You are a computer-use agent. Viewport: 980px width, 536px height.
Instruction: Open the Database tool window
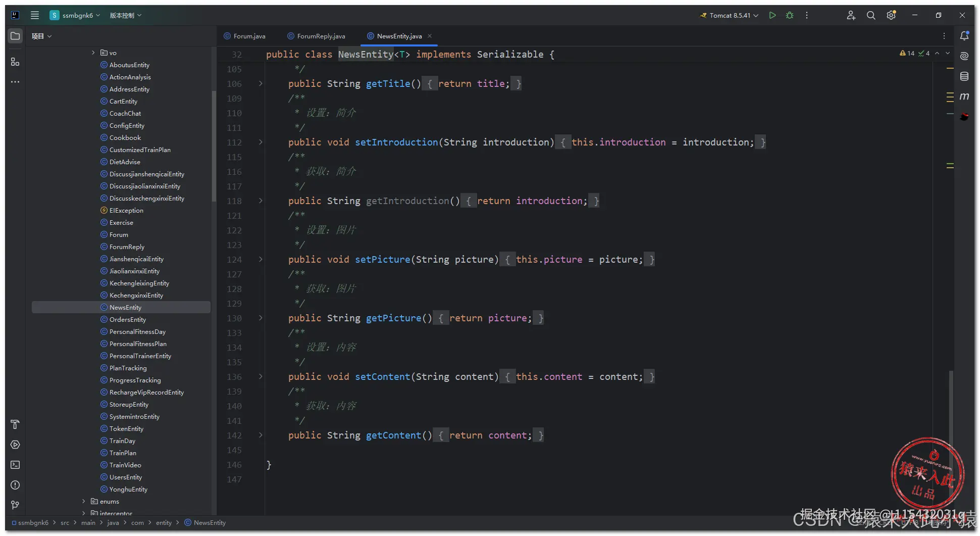point(964,76)
